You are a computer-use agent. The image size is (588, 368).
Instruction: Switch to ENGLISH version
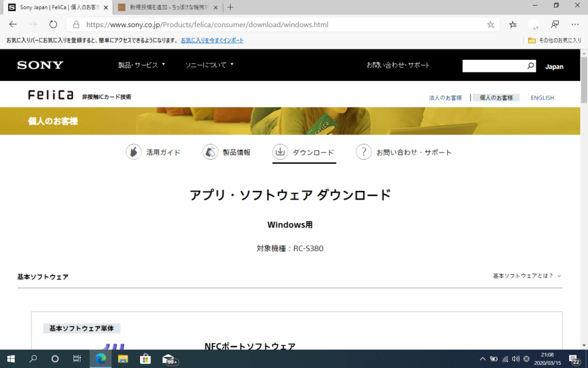click(542, 98)
